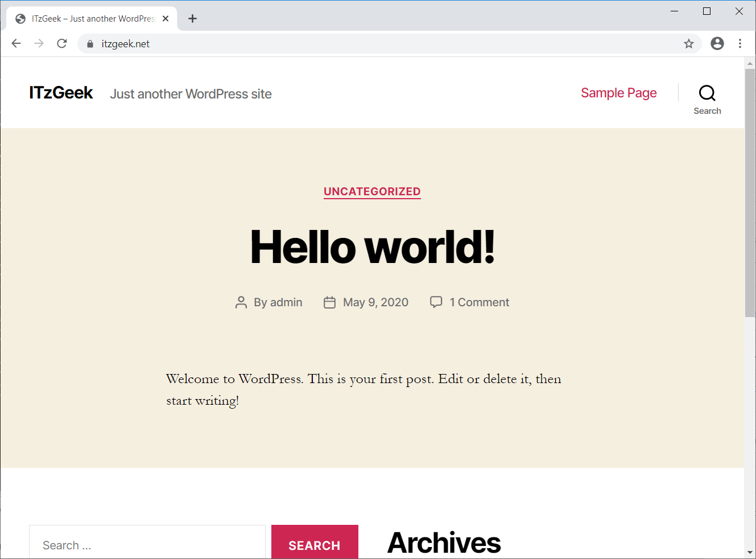
Task: Click the browser forward arrow
Action: tap(39, 44)
